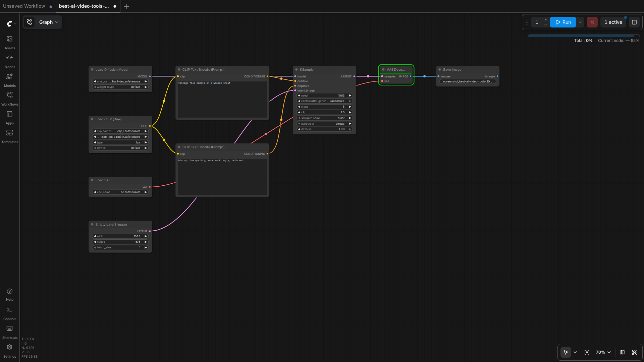Show keyboard Shortcuts panel

coord(10,332)
